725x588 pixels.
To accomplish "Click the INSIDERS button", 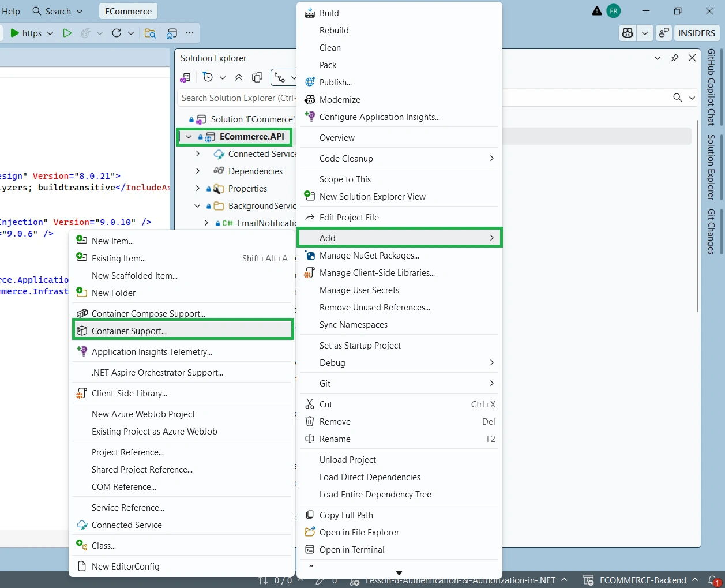I will click(x=696, y=33).
